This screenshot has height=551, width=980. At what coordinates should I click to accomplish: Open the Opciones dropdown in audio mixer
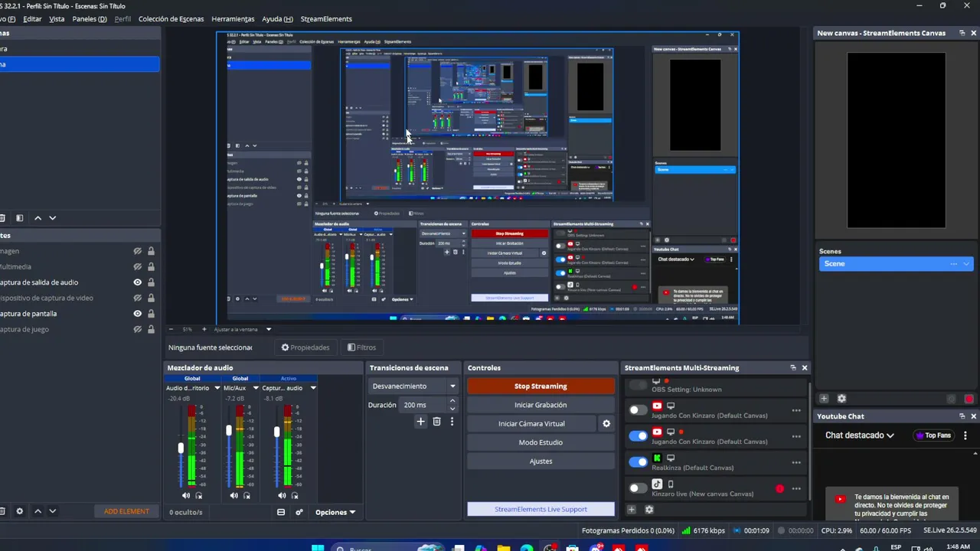click(x=335, y=512)
